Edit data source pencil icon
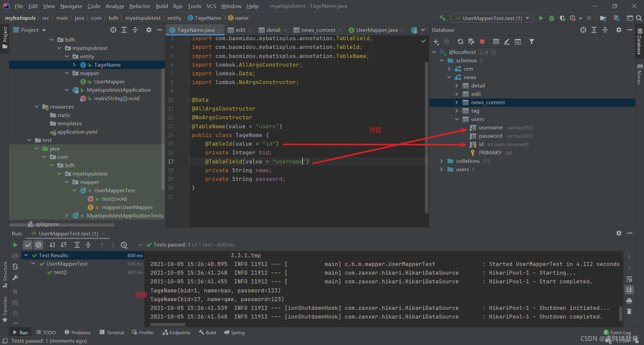This screenshot has height=345, width=644. point(507,42)
